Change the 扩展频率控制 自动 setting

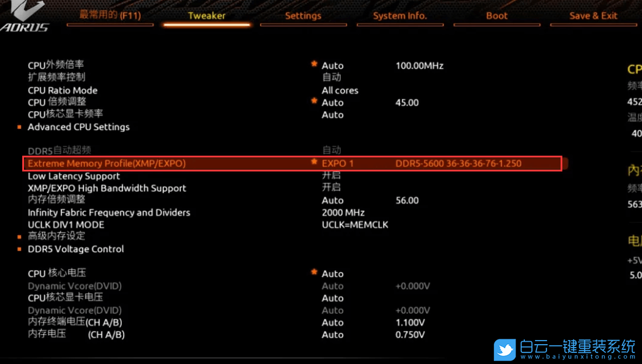pyautogui.click(x=331, y=77)
